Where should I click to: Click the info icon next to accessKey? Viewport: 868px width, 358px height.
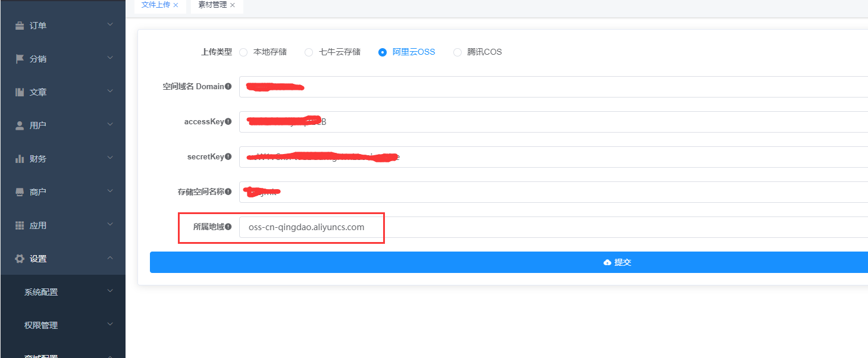tap(228, 122)
